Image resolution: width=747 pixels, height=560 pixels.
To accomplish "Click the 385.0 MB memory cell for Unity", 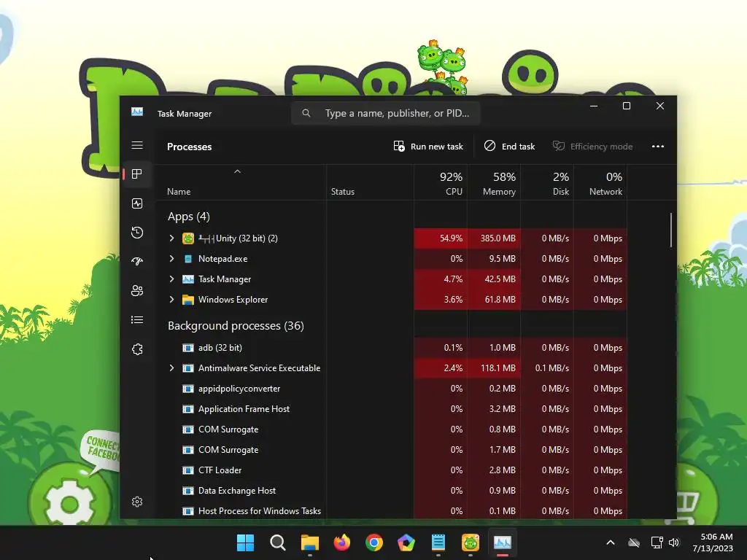I will 494,238.
